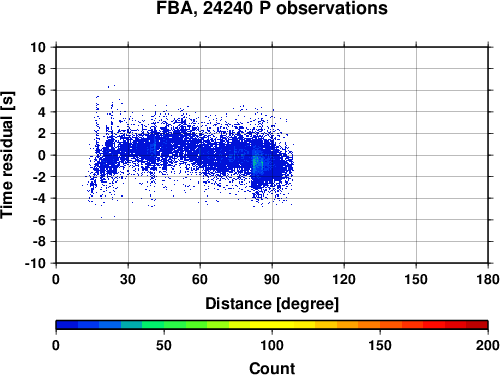This screenshot has height=375, width=500.
Task: Click the y-axis tick label -10
Action: click(x=35, y=263)
